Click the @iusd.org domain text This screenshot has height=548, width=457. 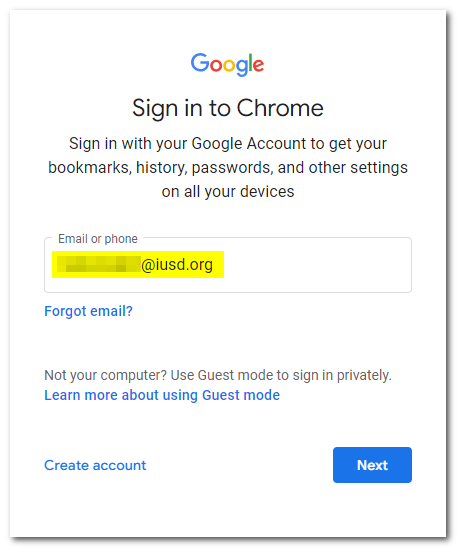(x=177, y=265)
